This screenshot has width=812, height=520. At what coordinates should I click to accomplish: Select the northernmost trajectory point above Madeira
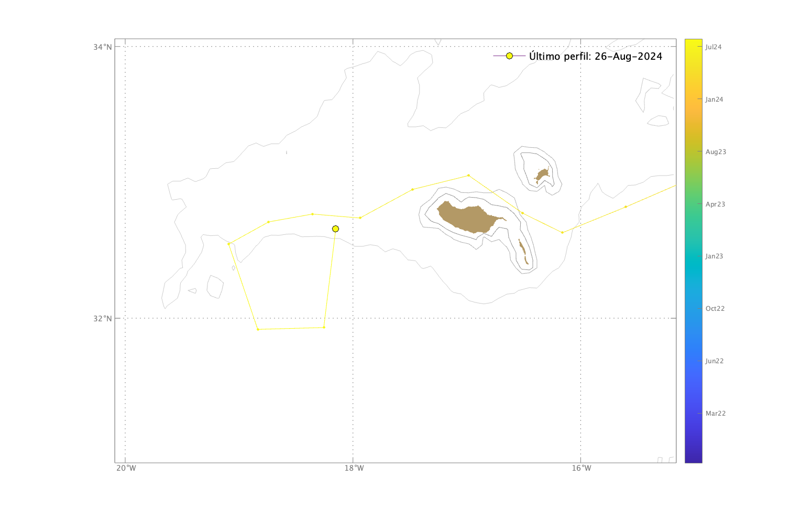[x=468, y=175]
